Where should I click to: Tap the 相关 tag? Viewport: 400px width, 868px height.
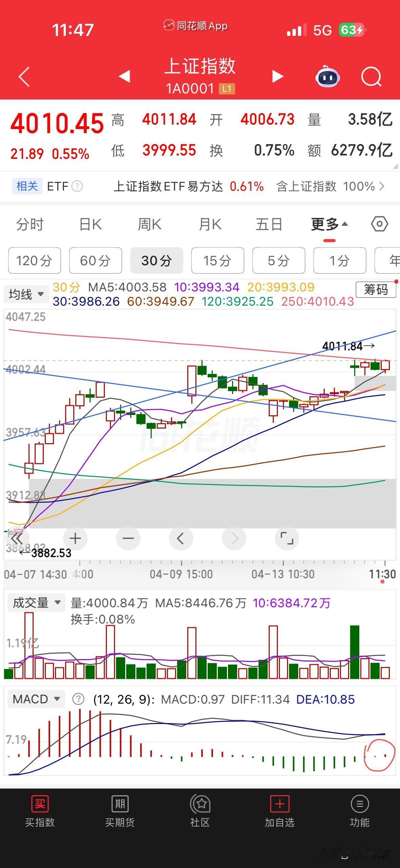pos(27,186)
